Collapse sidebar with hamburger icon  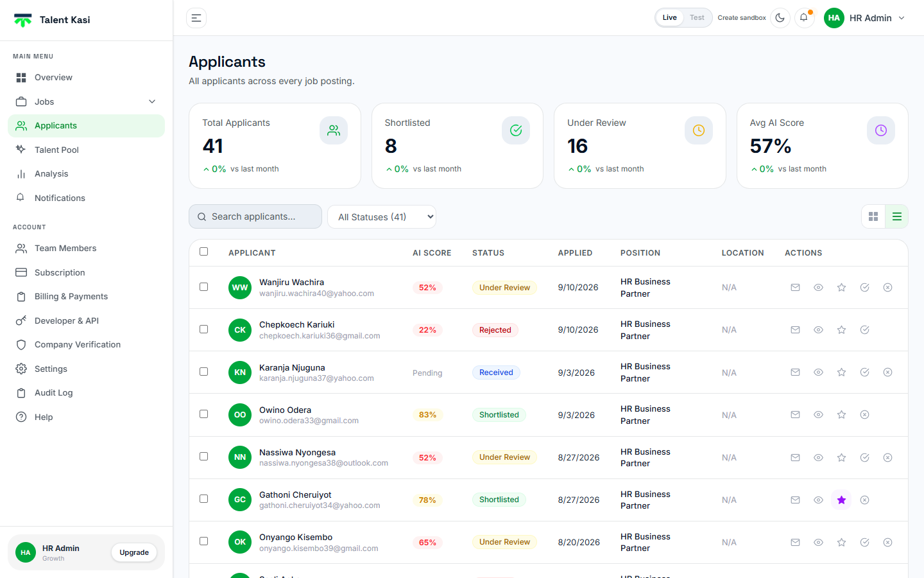[x=196, y=18]
